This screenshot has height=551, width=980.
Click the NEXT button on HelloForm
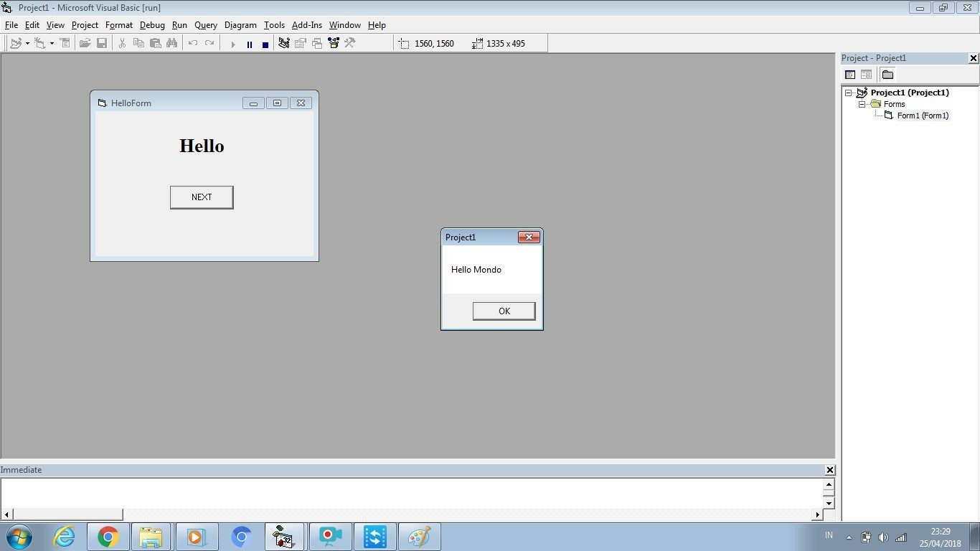point(202,197)
